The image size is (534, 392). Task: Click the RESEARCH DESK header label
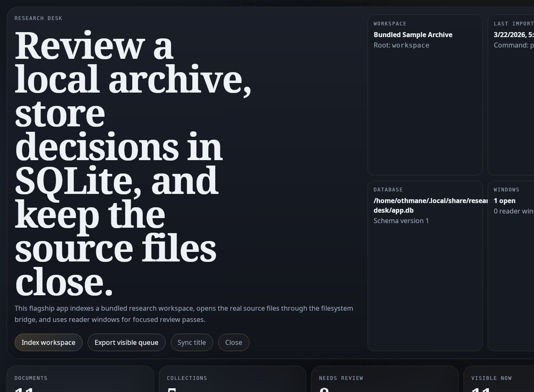38,18
